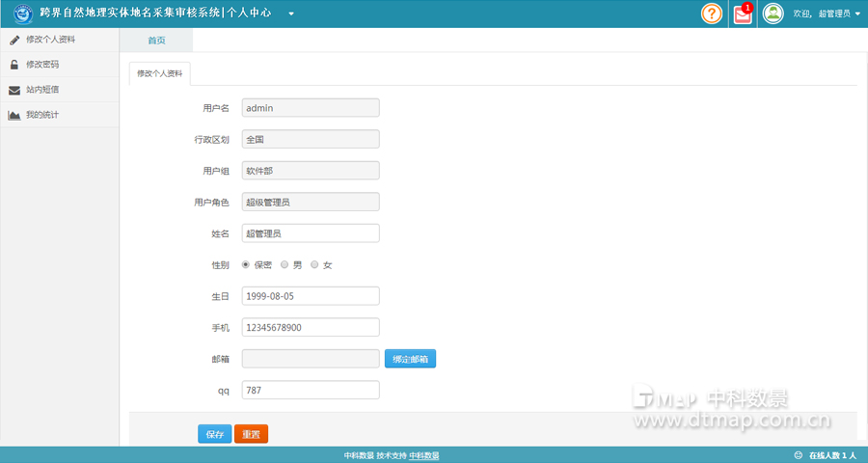This screenshot has height=463, width=868.
Task: Select the 保密 gender radio button
Action: point(246,264)
